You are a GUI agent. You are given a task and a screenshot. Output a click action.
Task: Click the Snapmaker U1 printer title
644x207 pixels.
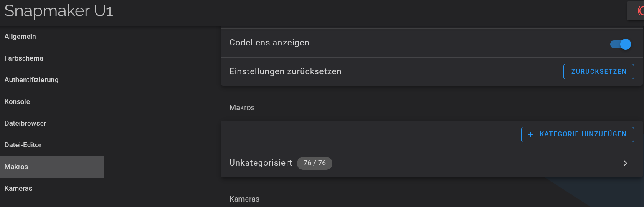point(59,11)
